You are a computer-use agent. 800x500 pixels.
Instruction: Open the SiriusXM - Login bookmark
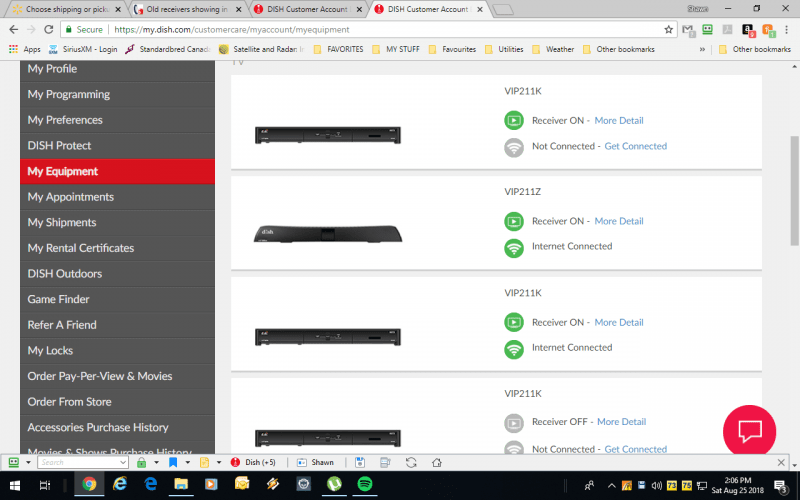tap(83, 49)
